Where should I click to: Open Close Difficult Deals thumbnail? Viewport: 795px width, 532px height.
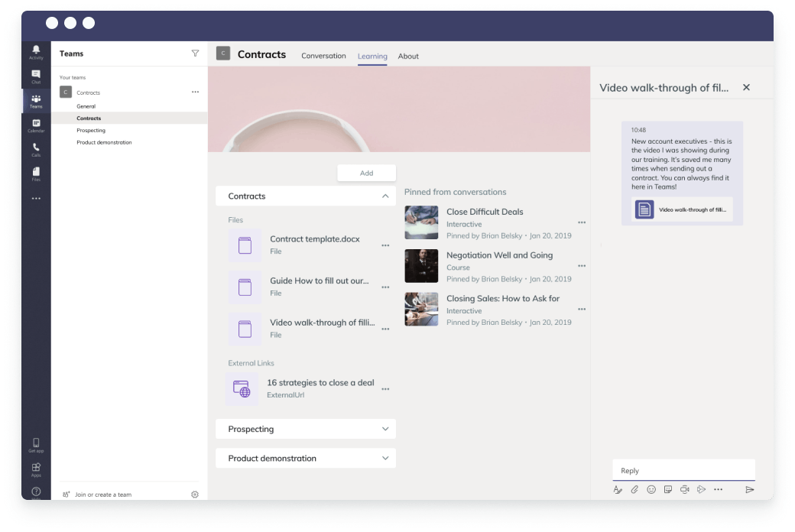click(421, 222)
